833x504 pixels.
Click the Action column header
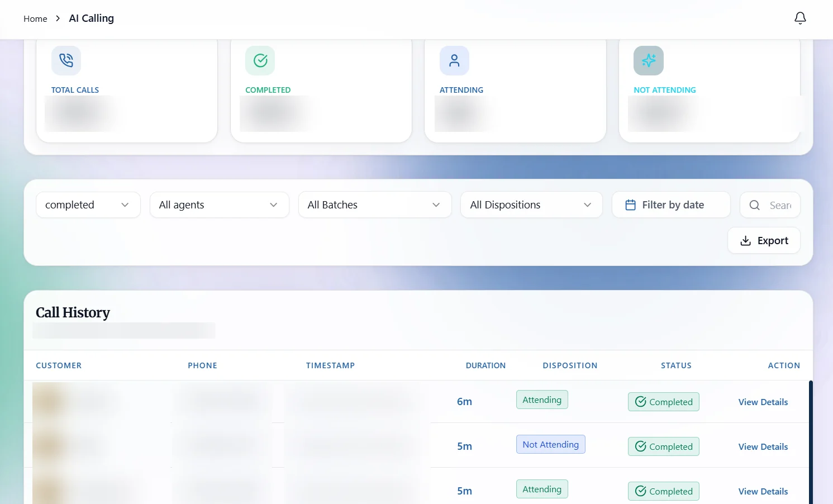pyautogui.click(x=784, y=365)
